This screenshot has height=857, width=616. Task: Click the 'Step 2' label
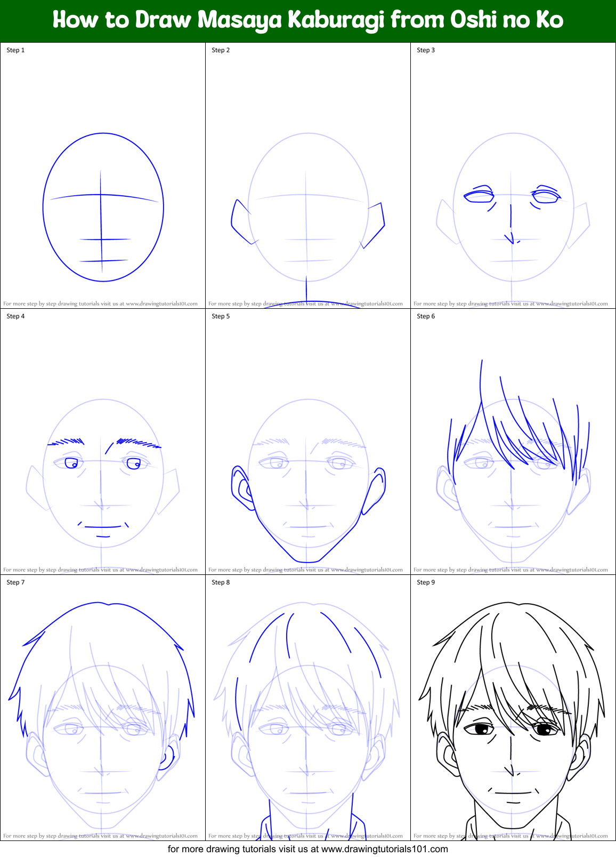pyautogui.click(x=221, y=50)
